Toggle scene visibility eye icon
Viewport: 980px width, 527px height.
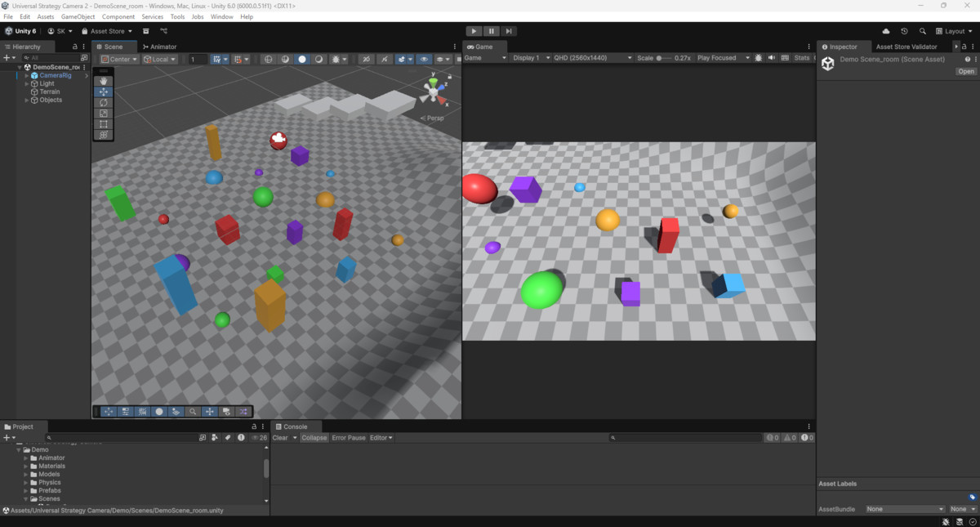click(x=424, y=59)
